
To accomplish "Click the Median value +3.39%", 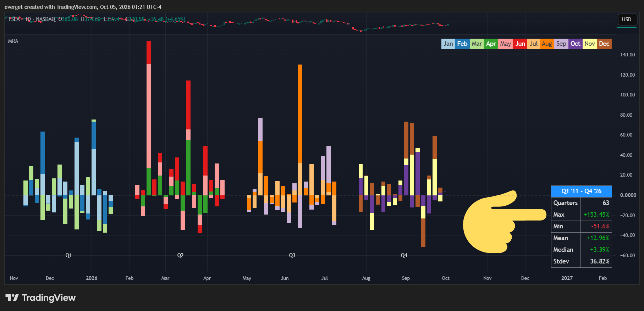I will coord(600,250).
